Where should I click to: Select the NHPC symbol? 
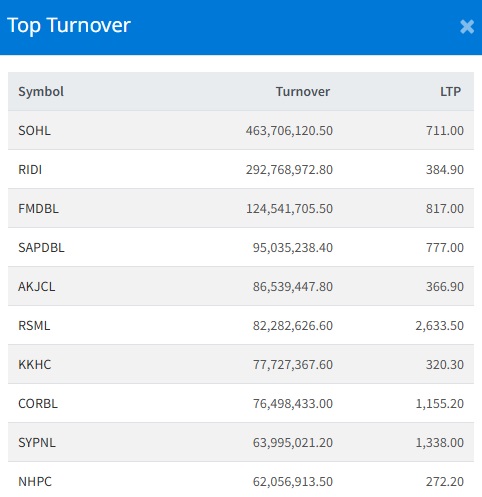pos(35,482)
